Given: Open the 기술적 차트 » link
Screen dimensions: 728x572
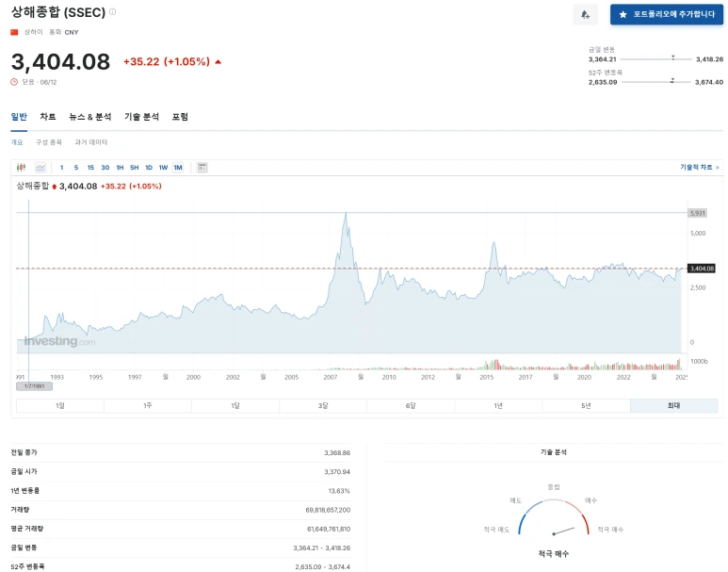Looking at the screenshot, I should pyautogui.click(x=699, y=168).
